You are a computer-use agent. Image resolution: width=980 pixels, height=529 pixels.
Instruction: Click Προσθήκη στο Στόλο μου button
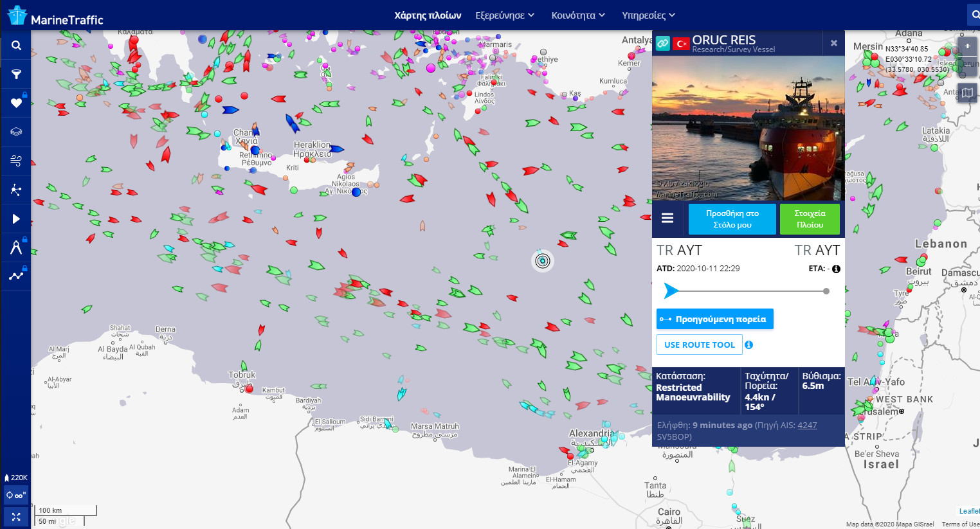pos(732,219)
